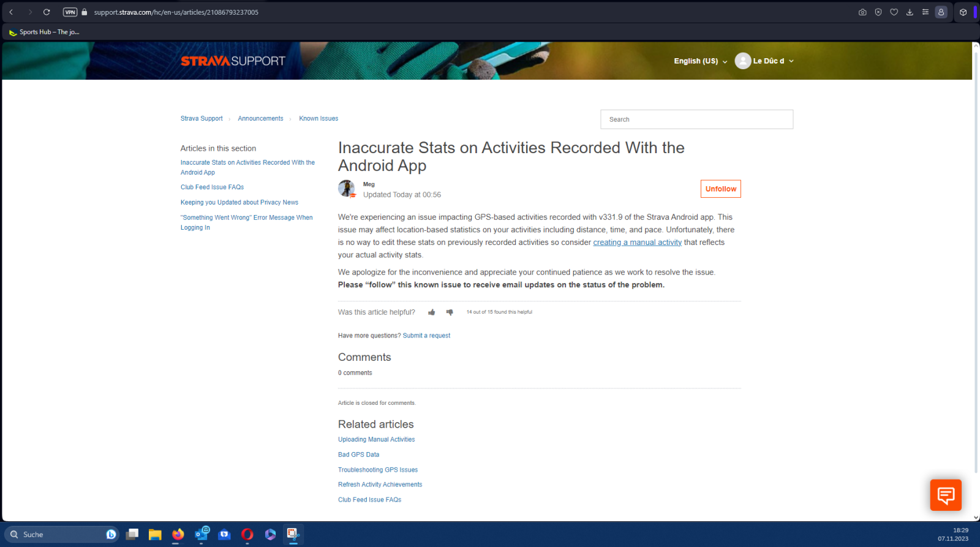
Task: Open '"Something Went Wrong" Error Message When Logging In'
Action: tap(246, 222)
